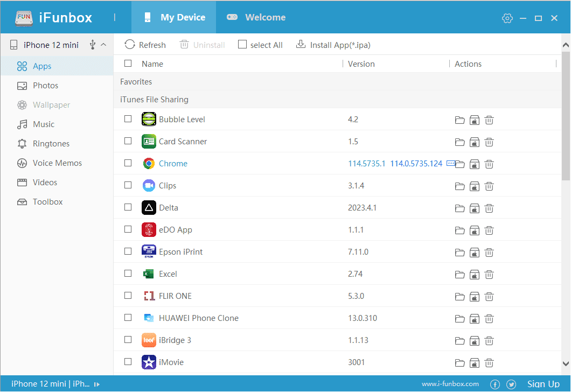
Task: Check the Bubble Level checkbox
Action: click(128, 118)
